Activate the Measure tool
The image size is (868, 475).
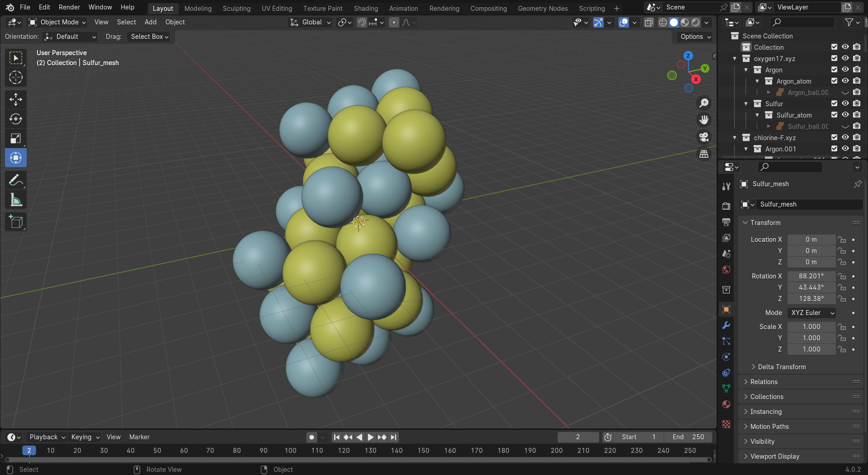coord(16,200)
